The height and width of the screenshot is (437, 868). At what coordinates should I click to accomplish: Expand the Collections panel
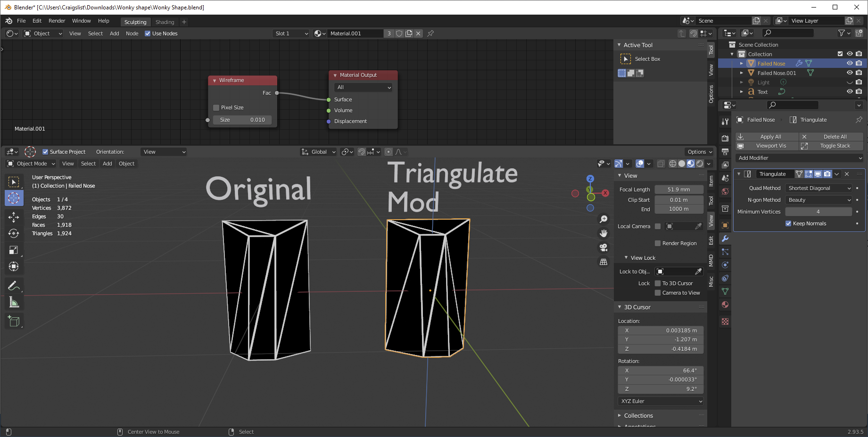[638, 415]
